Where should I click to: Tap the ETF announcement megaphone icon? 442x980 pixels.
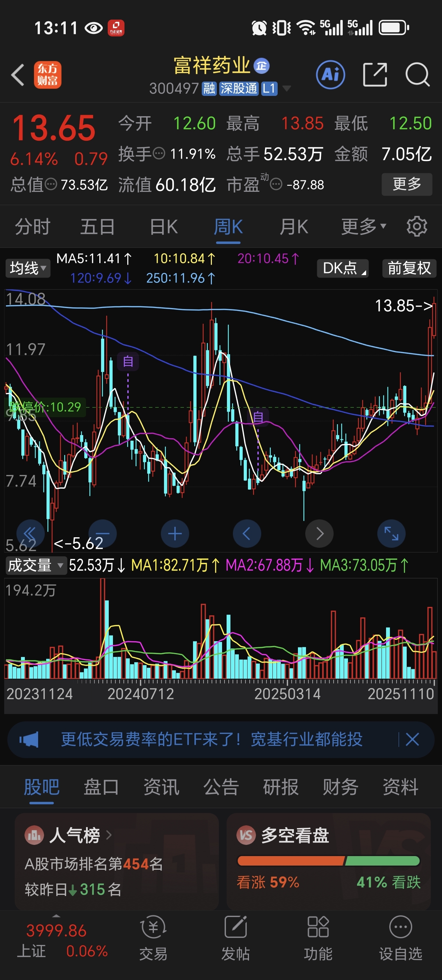pos(29,740)
